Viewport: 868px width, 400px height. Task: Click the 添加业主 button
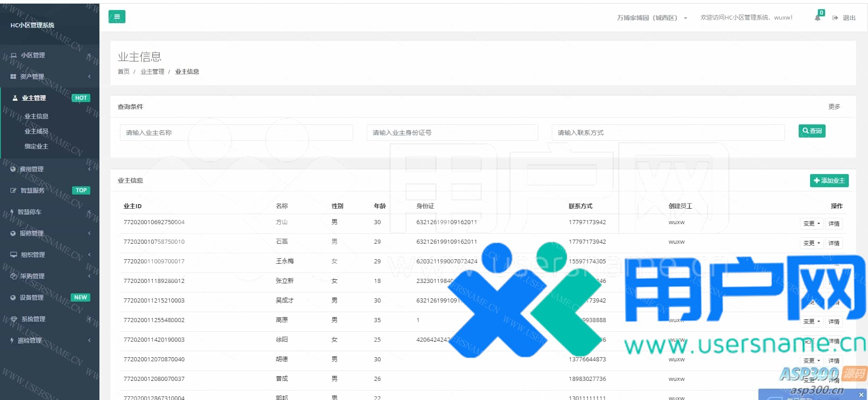tap(829, 180)
